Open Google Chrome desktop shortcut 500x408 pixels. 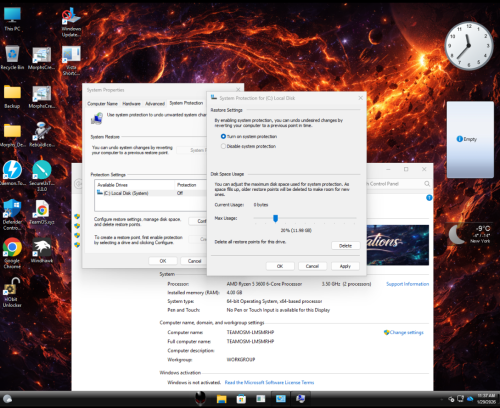tap(12, 253)
